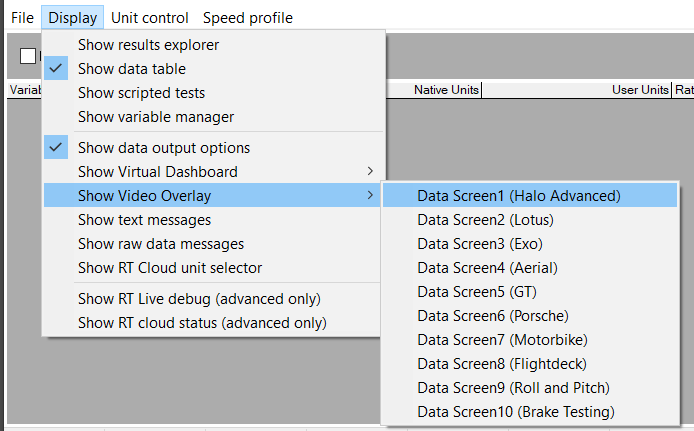This screenshot has width=694, height=431.
Task: Click Show results explorer option
Action: (x=148, y=45)
